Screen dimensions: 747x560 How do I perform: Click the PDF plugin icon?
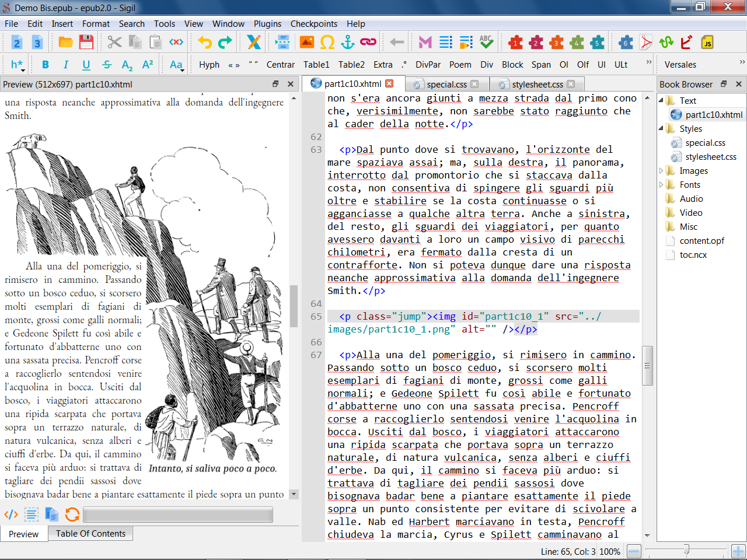646,42
